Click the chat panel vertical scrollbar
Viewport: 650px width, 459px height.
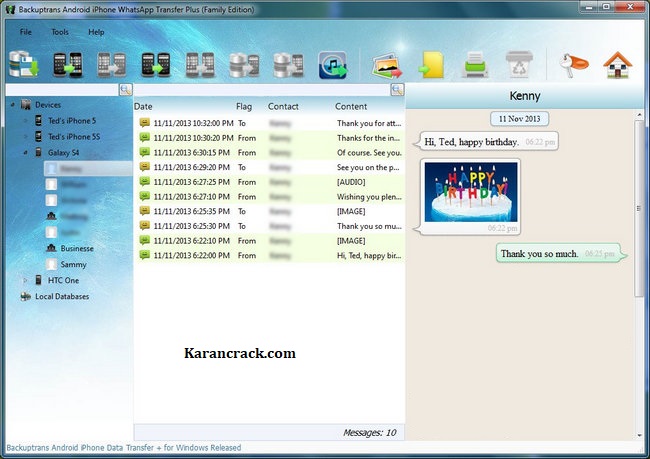[639, 207]
